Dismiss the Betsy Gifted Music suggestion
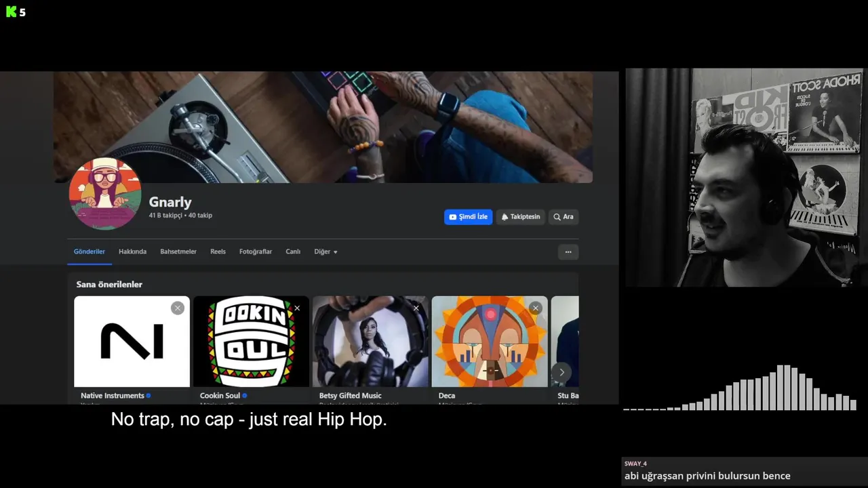 point(416,308)
